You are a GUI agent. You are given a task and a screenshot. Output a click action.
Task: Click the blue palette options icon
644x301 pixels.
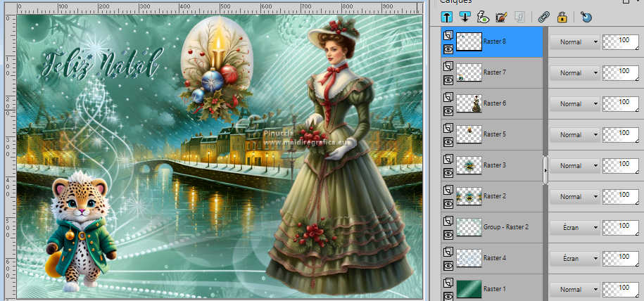tap(586, 17)
